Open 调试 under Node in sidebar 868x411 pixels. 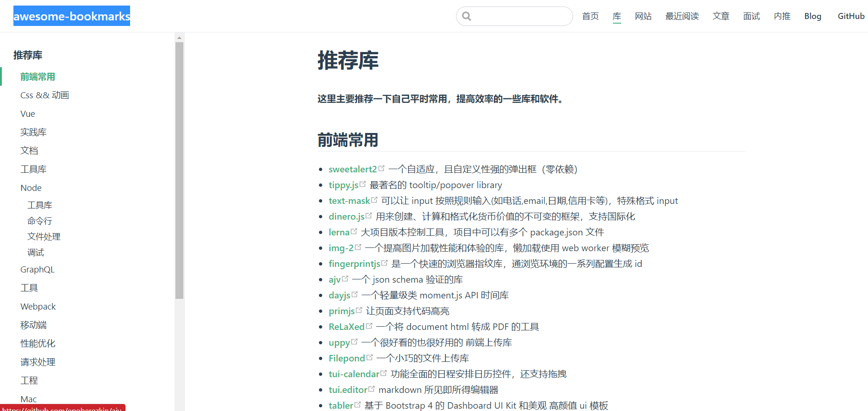click(x=36, y=252)
